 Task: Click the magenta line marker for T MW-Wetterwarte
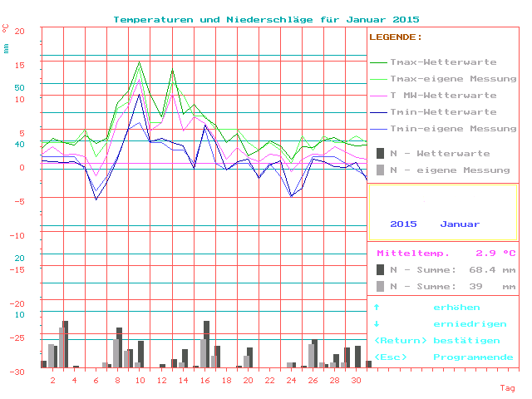click(378, 96)
